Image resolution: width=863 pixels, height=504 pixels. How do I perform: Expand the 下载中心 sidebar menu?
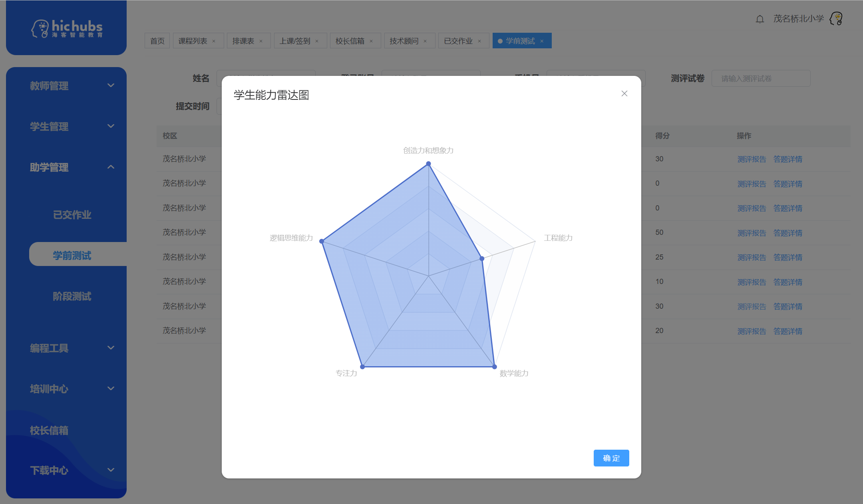(66, 470)
